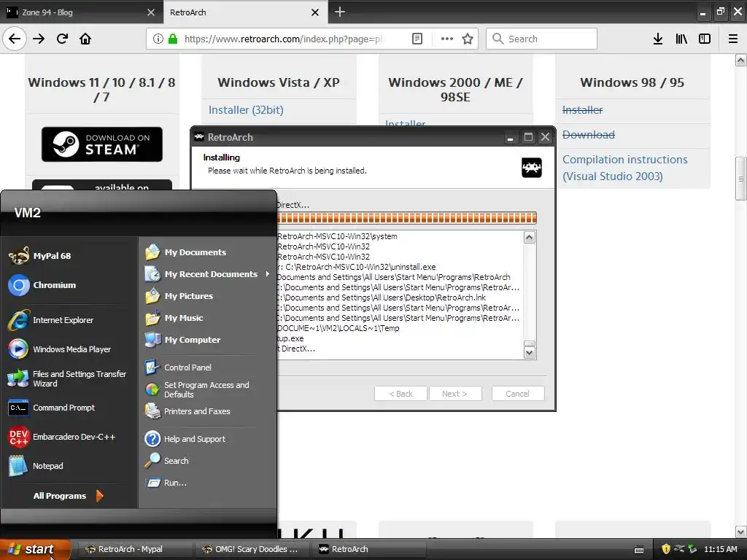Open Notepad from Start menu
Image resolution: width=747 pixels, height=560 pixels.
(69, 466)
